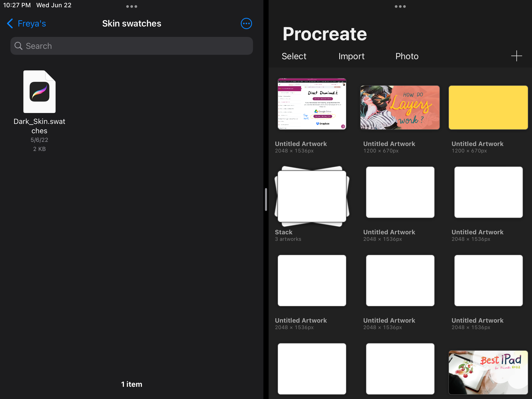This screenshot has width=532, height=399.
Task: Tap yellow artwork's Untitled Artwork title
Action: pos(477,144)
